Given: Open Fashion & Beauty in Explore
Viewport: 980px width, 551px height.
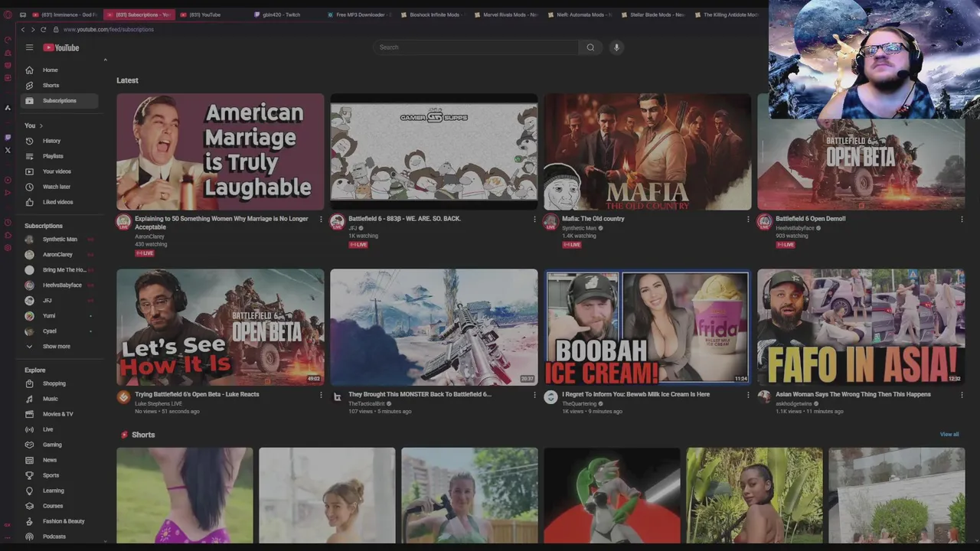Looking at the screenshot, I should [60, 521].
